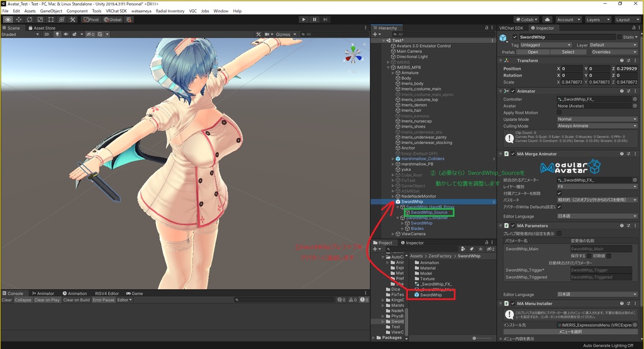644x349 pixels.
Task: Expand marshmallow_Colliders in Hierarchy
Action: pos(393,158)
